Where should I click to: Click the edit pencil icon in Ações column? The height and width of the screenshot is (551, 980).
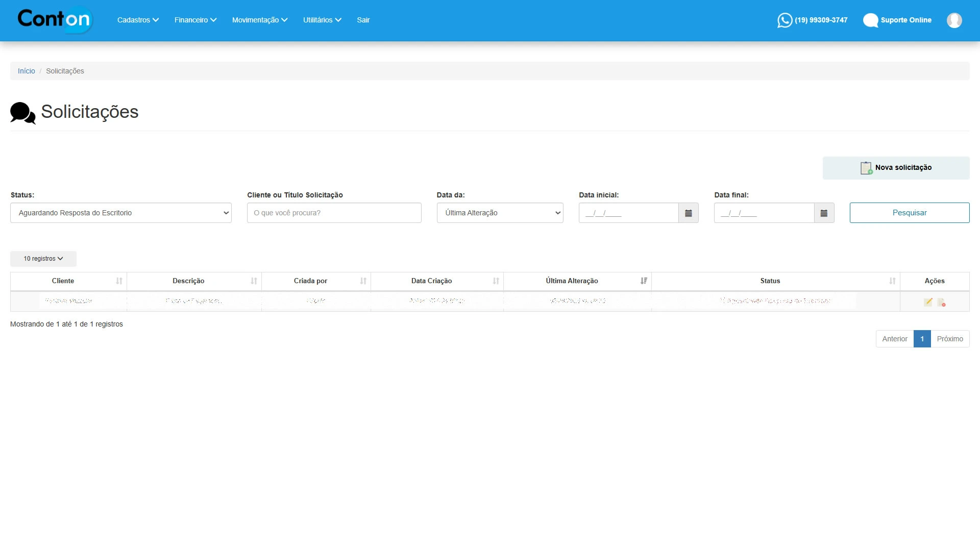928,302
